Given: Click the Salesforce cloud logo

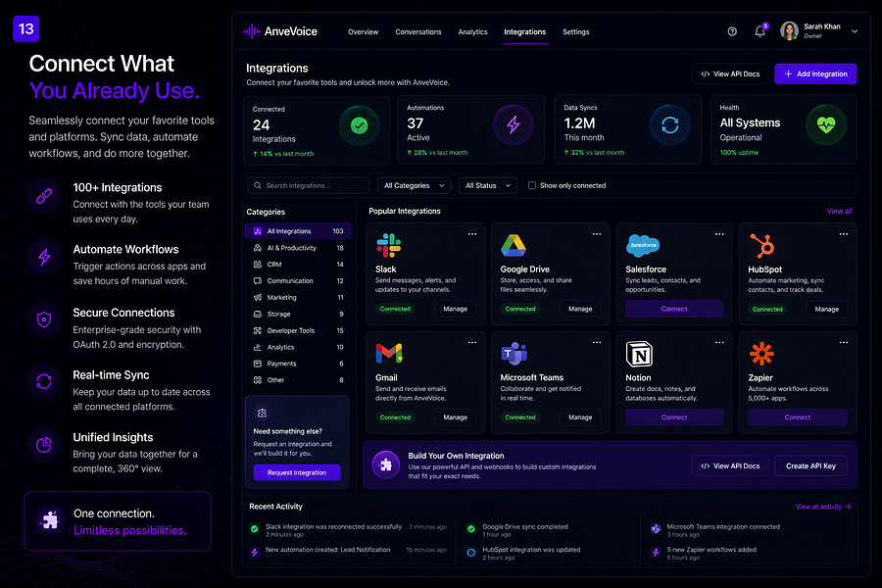Looking at the screenshot, I should point(642,245).
